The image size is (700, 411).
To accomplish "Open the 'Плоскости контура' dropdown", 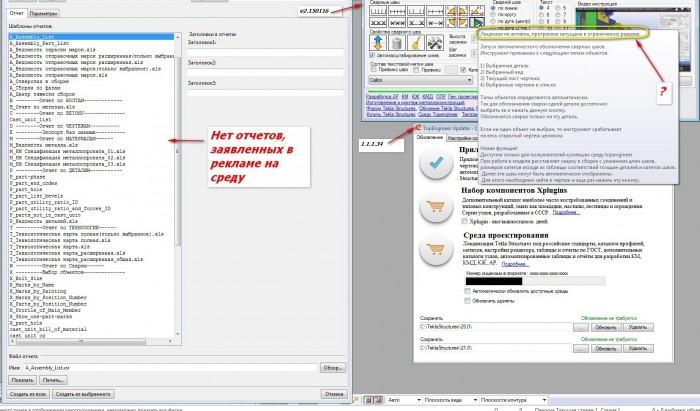I will [x=513, y=400].
